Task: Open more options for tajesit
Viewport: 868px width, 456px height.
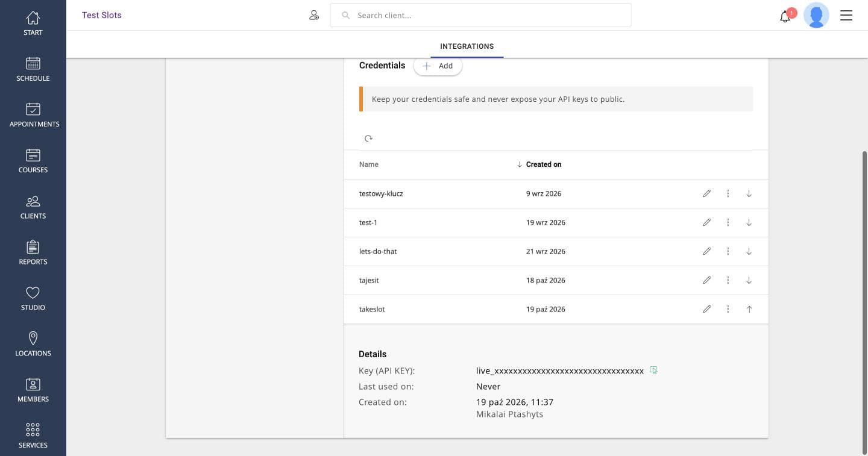Action: 728,280
